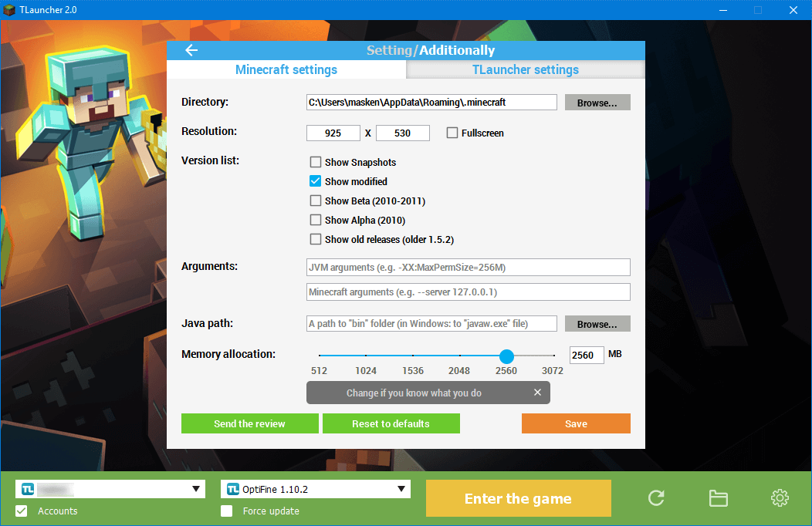Save the current settings

(x=576, y=423)
